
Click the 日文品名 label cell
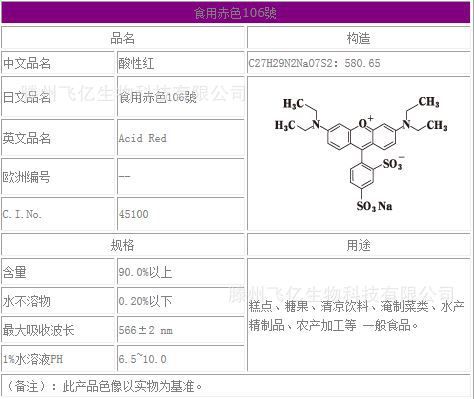[58, 97]
